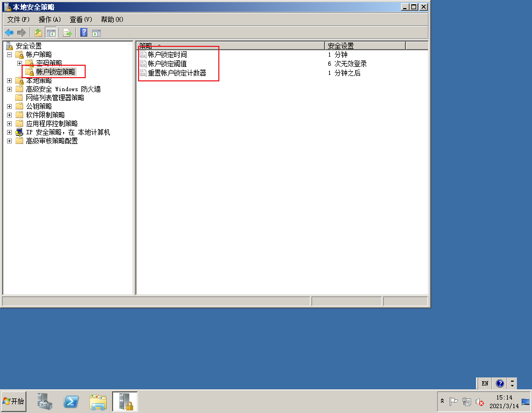Toggle the console tree pane icon
The width and height of the screenshot is (532, 413).
click(x=51, y=32)
